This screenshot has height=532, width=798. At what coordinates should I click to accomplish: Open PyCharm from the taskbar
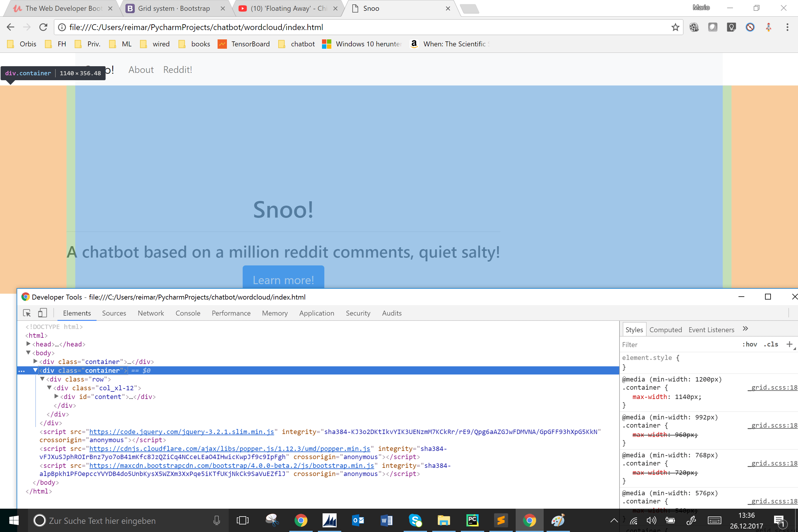472,520
